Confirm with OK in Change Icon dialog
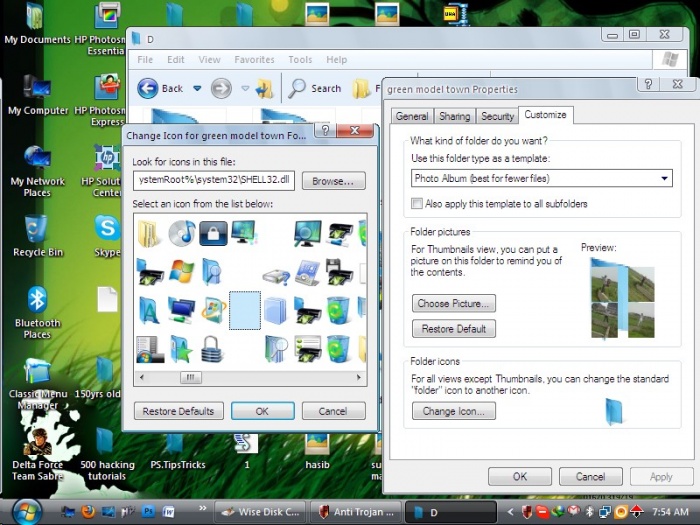 262,411
